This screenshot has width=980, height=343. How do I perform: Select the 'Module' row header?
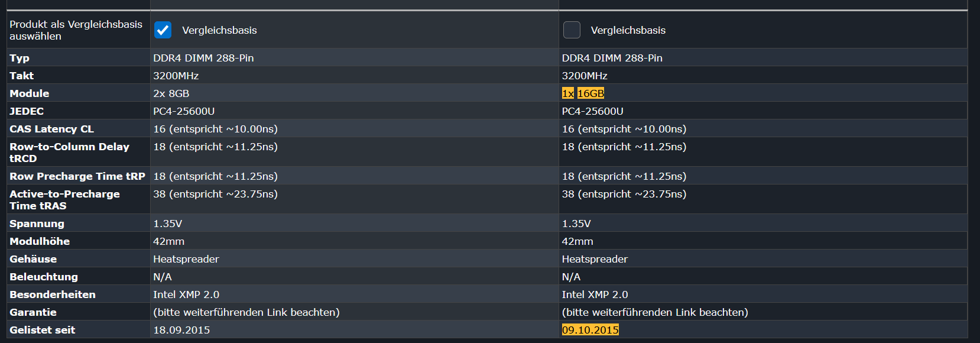coord(29,93)
